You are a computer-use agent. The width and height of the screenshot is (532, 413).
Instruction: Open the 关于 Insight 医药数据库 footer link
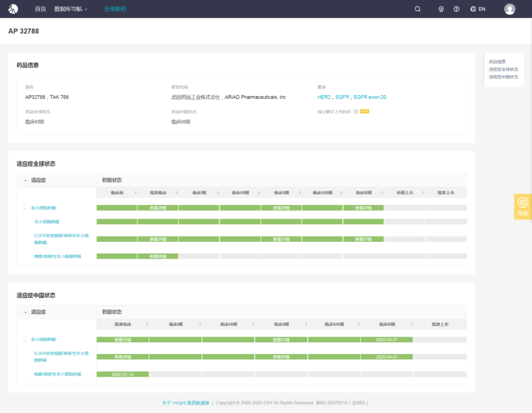click(186, 403)
